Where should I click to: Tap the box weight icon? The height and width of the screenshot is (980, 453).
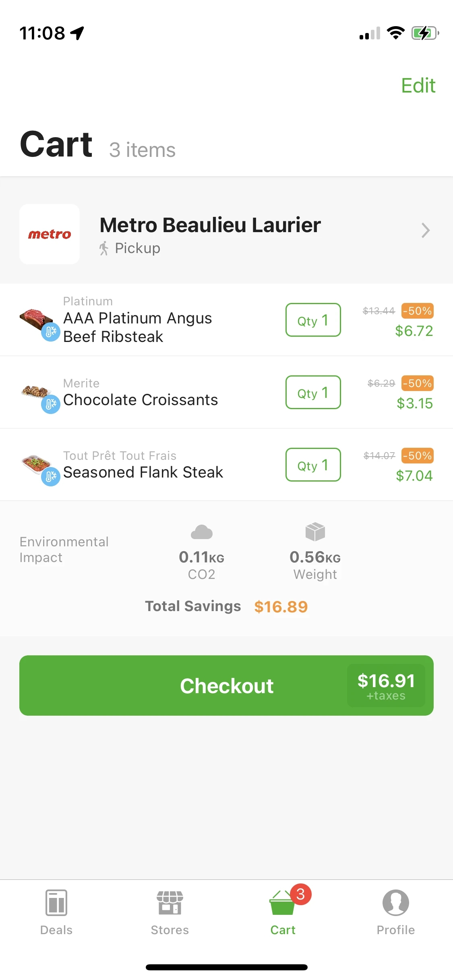315,532
